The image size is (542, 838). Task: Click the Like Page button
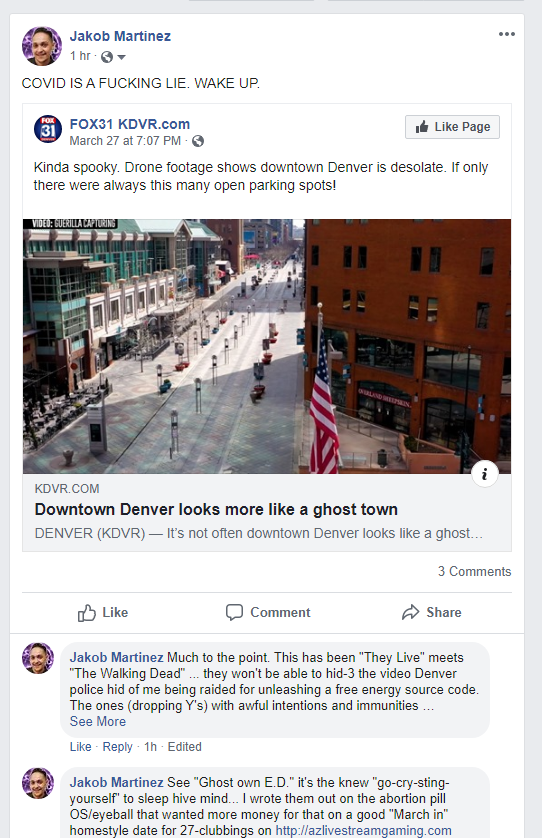point(452,127)
